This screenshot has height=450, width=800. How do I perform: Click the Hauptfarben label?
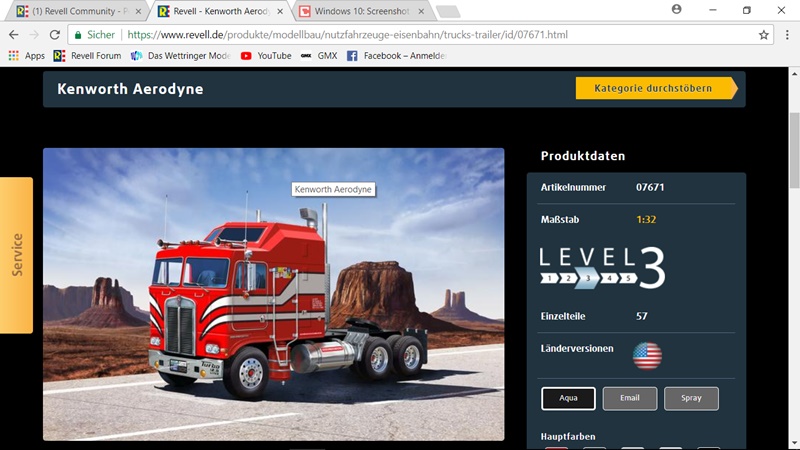click(568, 437)
